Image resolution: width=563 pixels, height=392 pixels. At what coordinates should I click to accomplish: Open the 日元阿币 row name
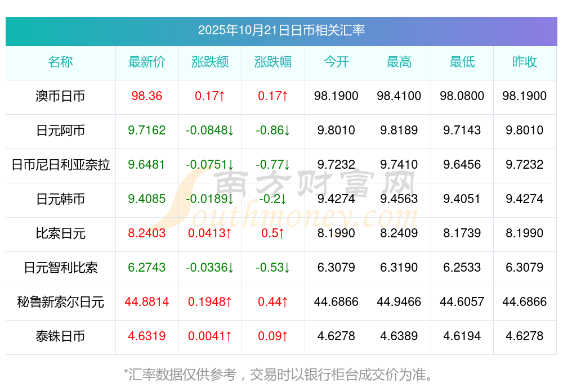click(x=60, y=130)
